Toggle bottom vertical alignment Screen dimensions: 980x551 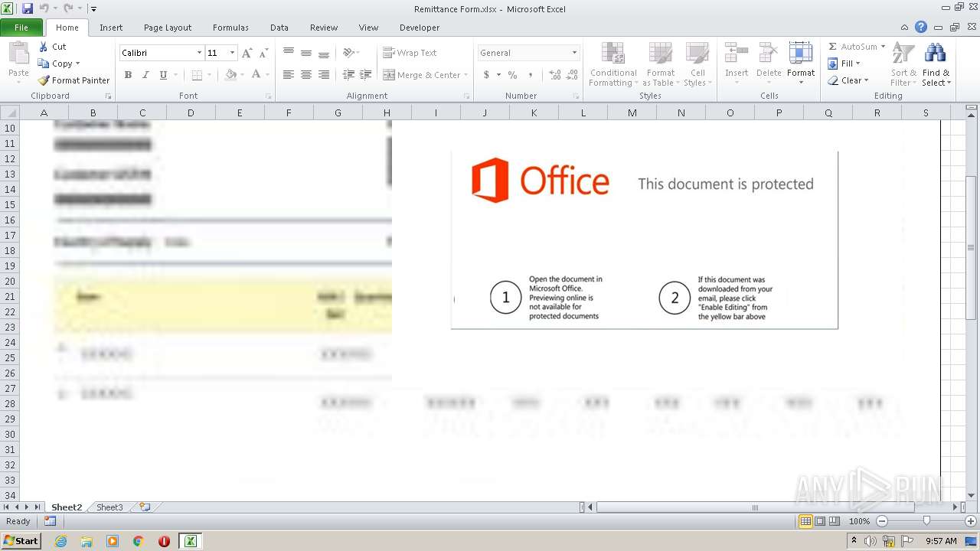coord(324,53)
